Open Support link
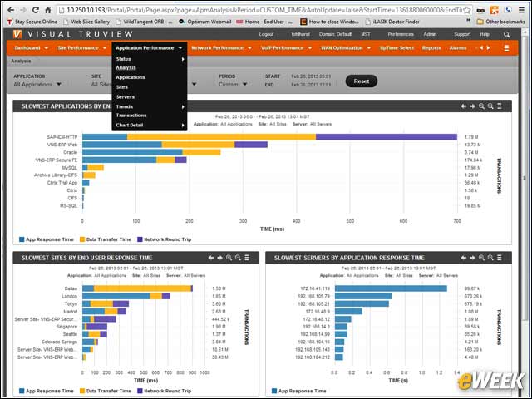The height and width of the screenshot is (399, 532). (x=462, y=34)
